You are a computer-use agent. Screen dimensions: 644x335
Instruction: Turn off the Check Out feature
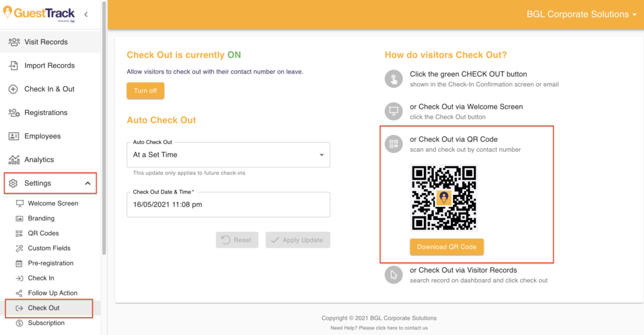coord(145,91)
